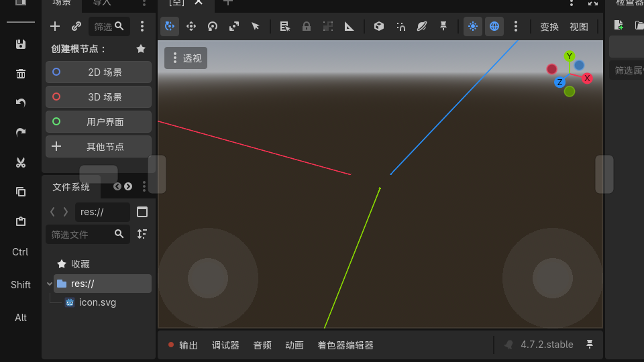The width and height of the screenshot is (644, 362).
Task: Click the Y axis on view gizmo
Action: pyautogui.click(x=570, y=56)
